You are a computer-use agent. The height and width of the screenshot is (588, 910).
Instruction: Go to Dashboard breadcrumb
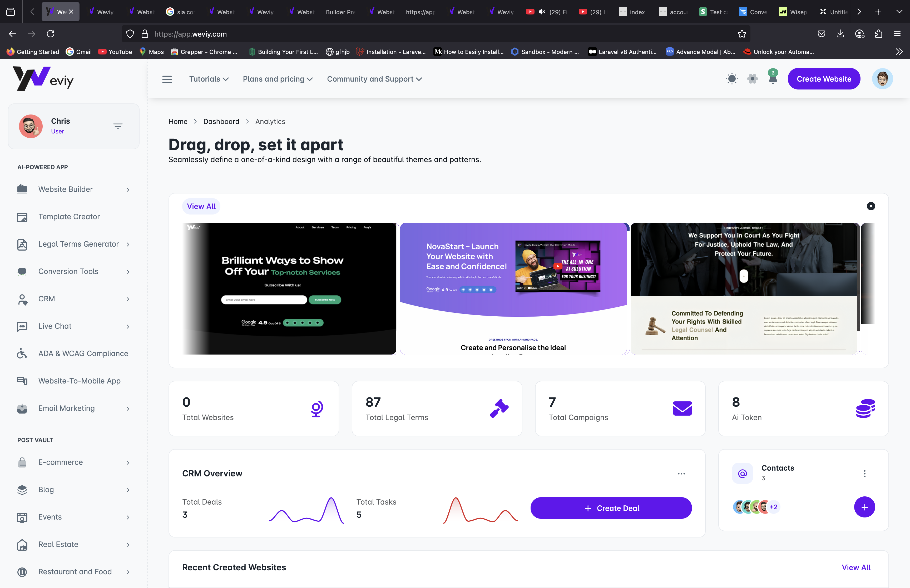(221, 121)
